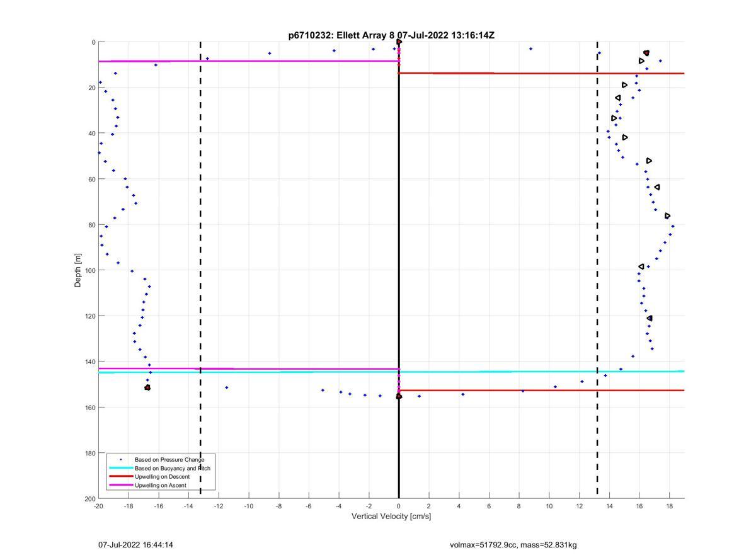Click the x-axis tick label '10'
This screenshot has height=560, width=756.
(549, 506)
